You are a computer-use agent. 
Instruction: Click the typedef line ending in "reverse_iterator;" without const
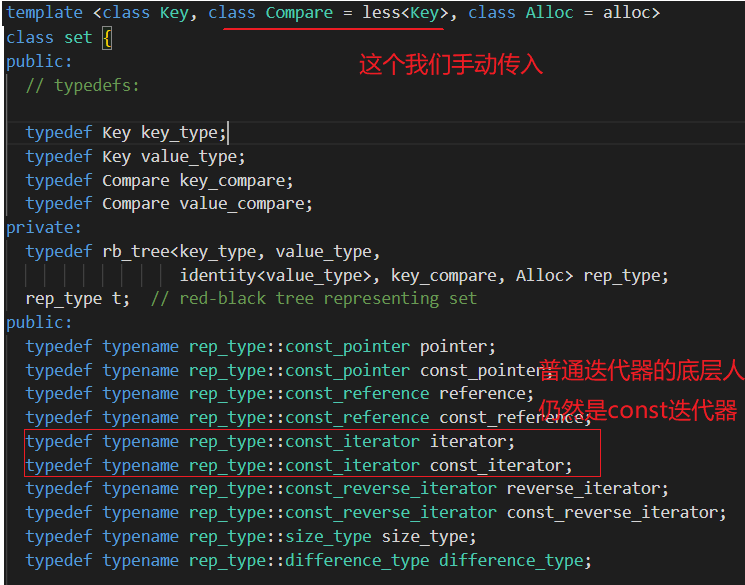347,489
